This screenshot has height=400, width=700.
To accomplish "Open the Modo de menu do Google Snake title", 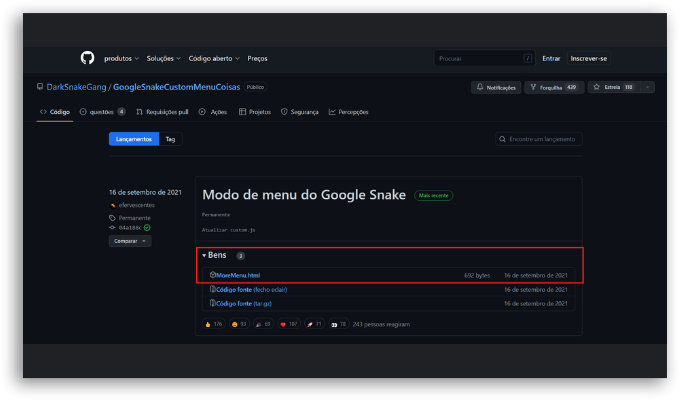I will pos(304,195).
